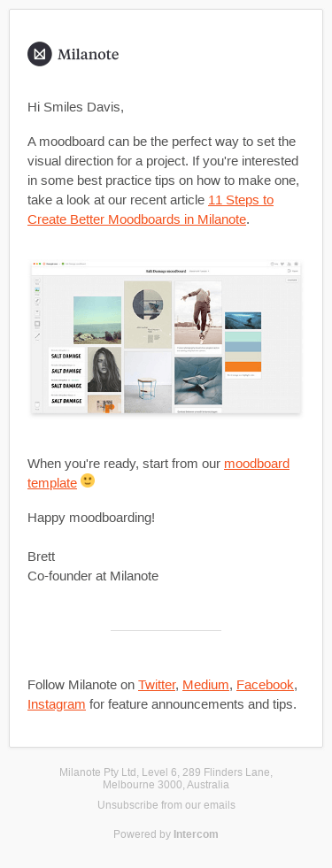332x868 pixels.
Task: Click the name 'Brett' in the signature
Action: 41,557
